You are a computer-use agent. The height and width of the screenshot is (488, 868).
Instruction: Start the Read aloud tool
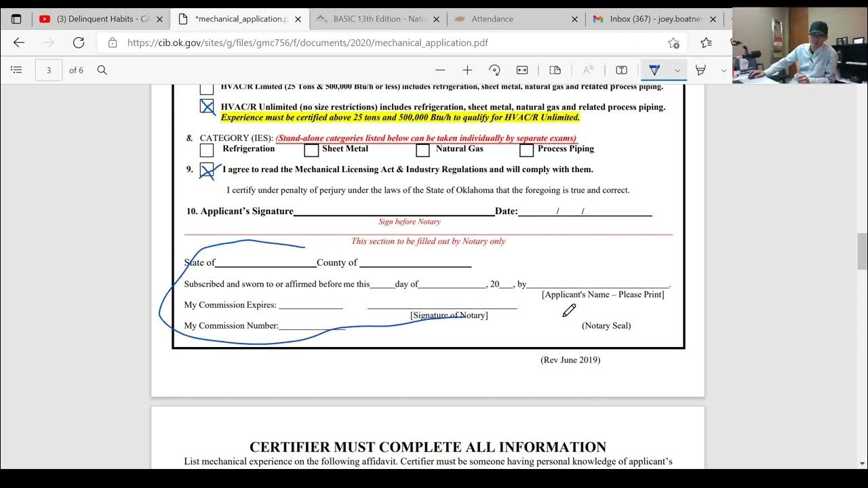588,70
